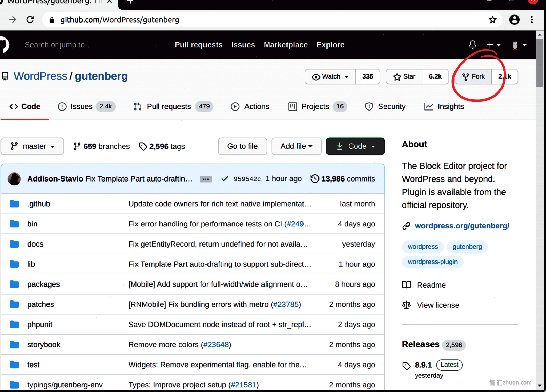546x392 pixels.
Task: Go to Marketplace
Action: pyautogui.click(x=286, y=45)
